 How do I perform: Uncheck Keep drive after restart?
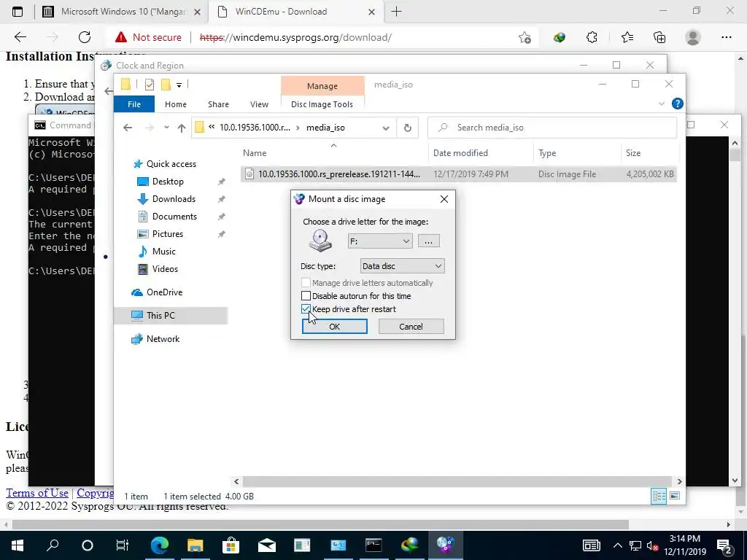tap(306, 309)
